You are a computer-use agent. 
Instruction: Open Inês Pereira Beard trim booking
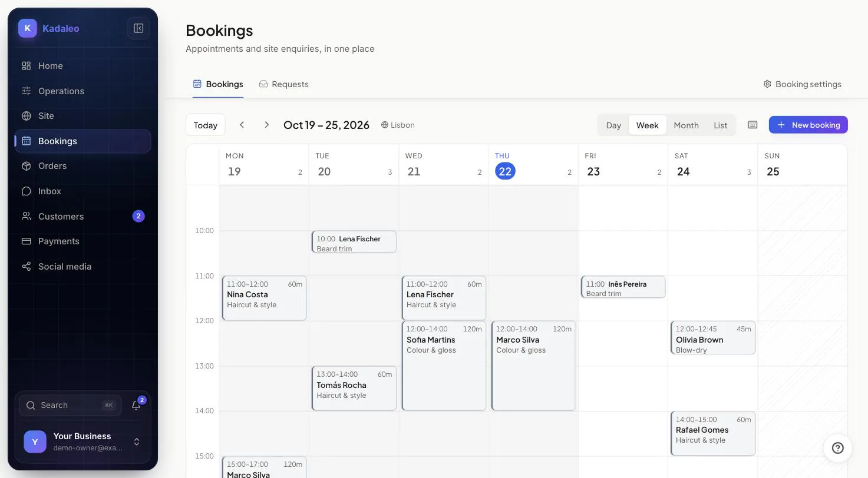623,287
